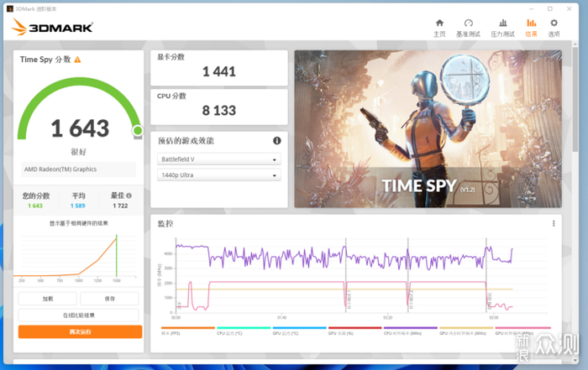Open the Battlefield V game dropdown
The image size is (588, 370).
[x=219, y=159]
